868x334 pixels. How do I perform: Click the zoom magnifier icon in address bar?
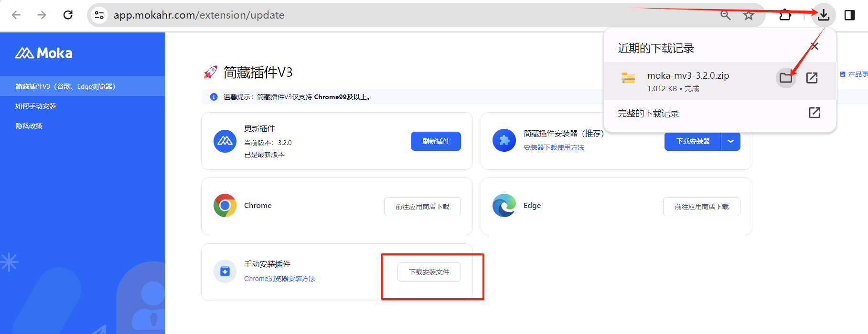pos(725,15)
